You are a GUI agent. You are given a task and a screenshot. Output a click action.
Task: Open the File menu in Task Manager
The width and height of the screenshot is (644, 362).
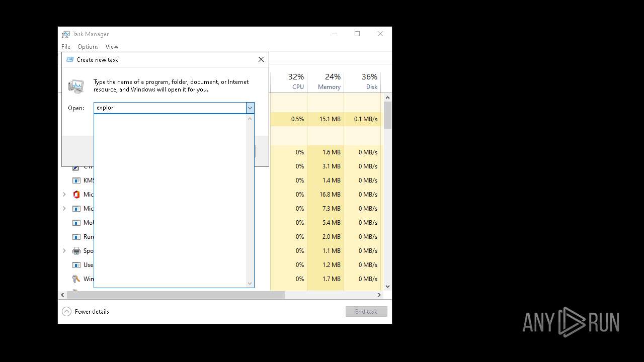tap(66, 47)
